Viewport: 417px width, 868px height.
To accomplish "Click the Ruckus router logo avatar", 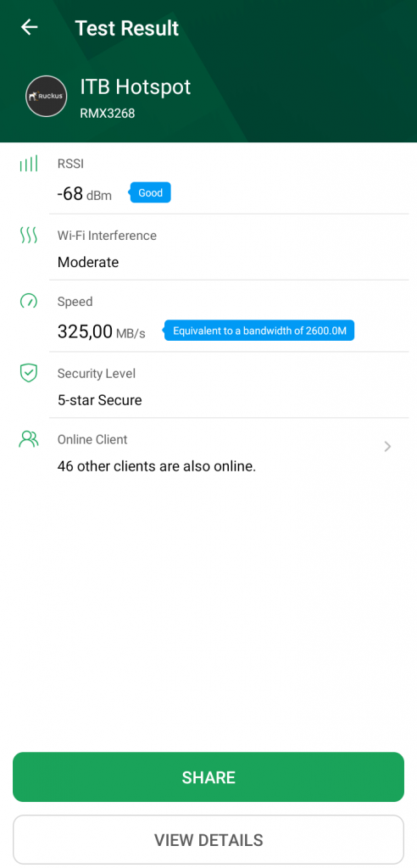I will 47,97.
